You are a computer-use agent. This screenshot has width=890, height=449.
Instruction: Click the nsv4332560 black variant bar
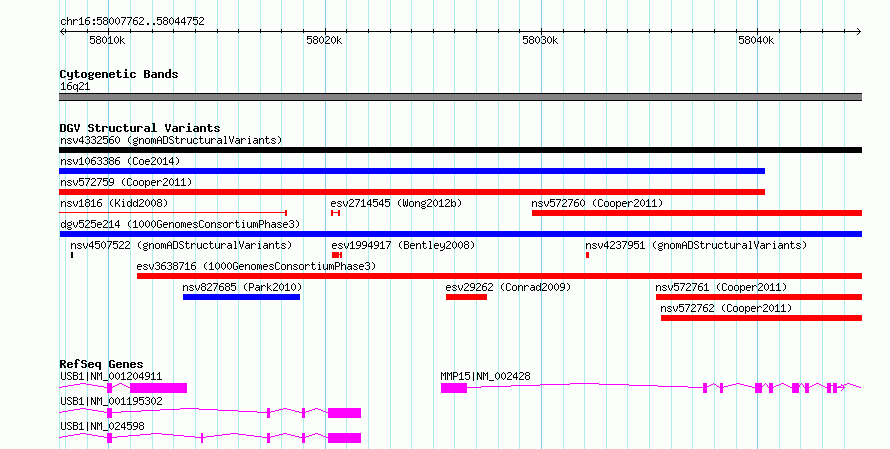pyautogui.click(x=460, y=150)
